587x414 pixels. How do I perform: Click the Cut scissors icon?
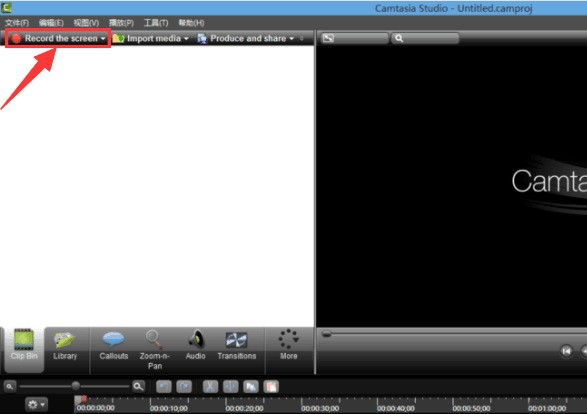[x=210, y=386]
